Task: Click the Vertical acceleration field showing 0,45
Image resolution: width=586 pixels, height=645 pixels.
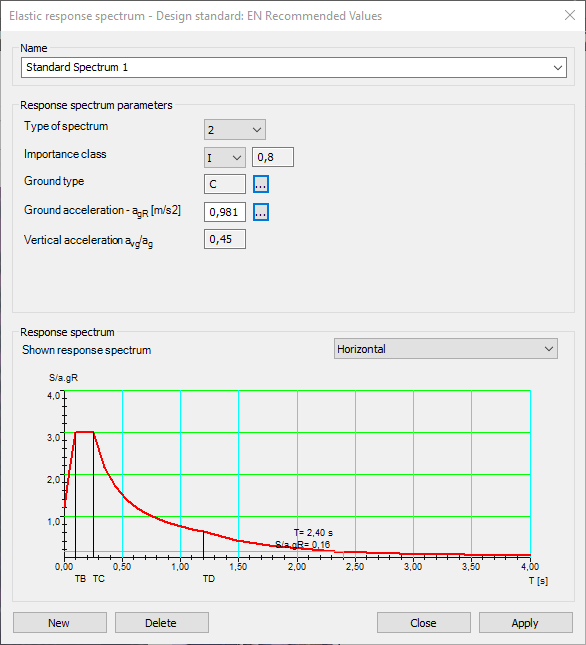Action: 225,239
